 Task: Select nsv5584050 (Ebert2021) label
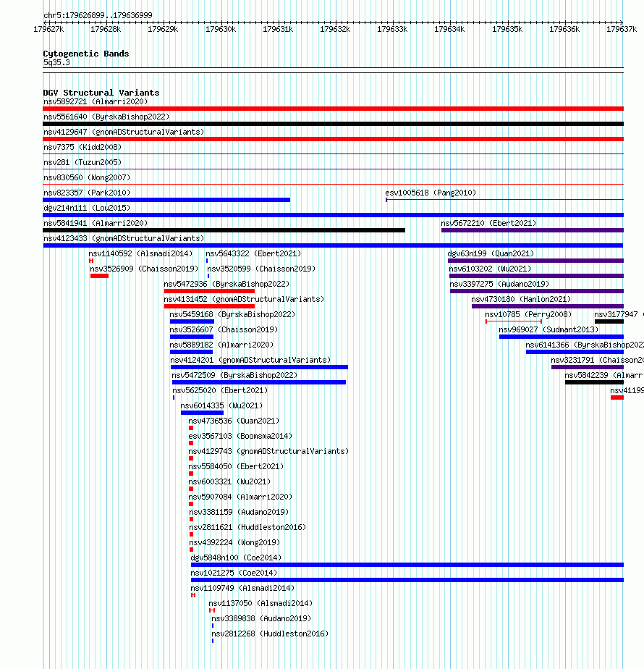236,466
